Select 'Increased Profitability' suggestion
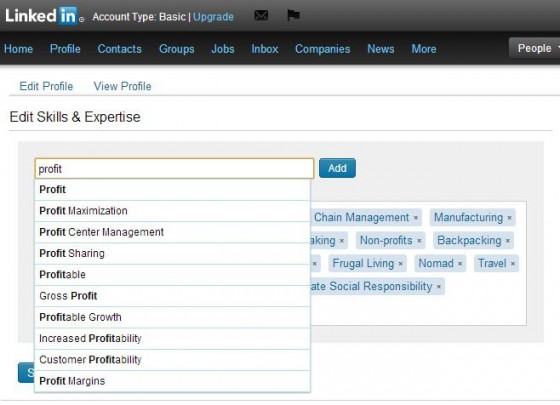 [172, 339]
